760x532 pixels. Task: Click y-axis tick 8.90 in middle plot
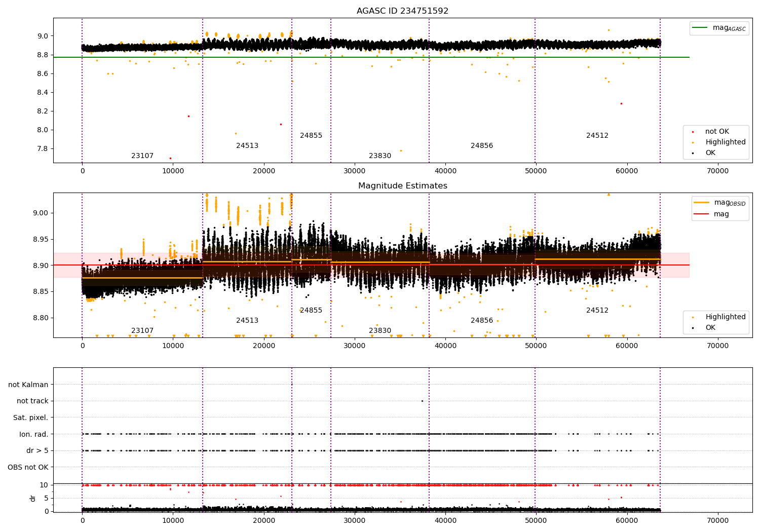[x=40, y=266]
